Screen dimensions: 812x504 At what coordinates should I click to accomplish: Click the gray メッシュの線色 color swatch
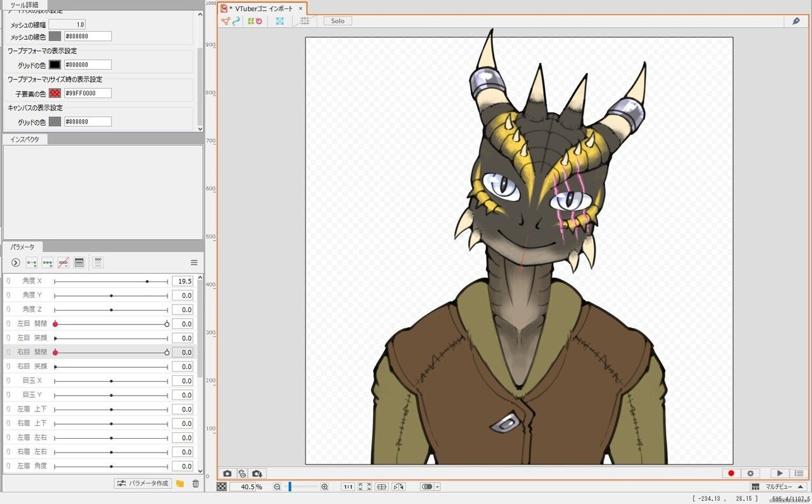click(x=55, y=36)
